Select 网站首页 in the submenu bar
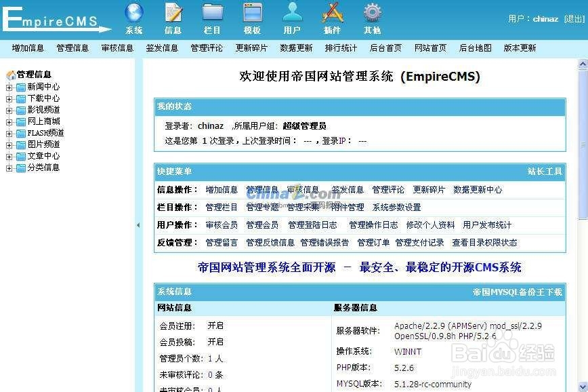 click(x=431, y=48)
